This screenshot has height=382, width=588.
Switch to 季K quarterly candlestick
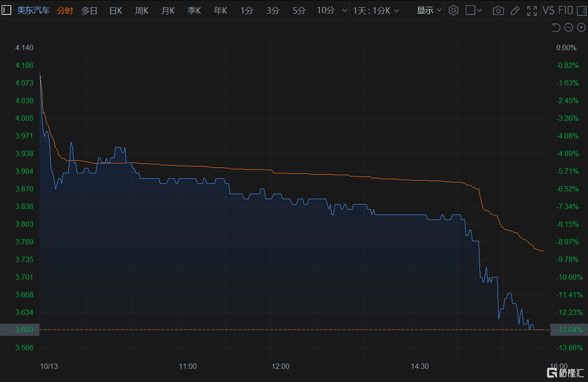[194, 10]
